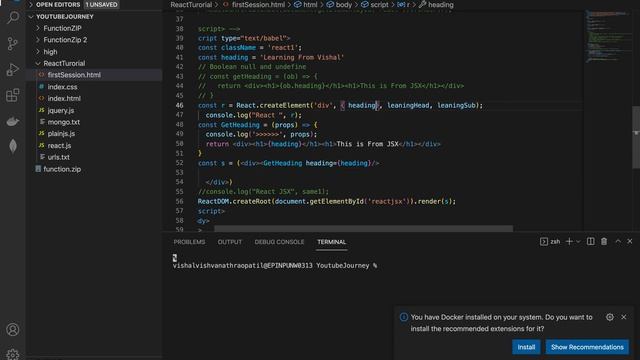
Task: Select the zsh terminal shell label
Action: tap(551, 242)
